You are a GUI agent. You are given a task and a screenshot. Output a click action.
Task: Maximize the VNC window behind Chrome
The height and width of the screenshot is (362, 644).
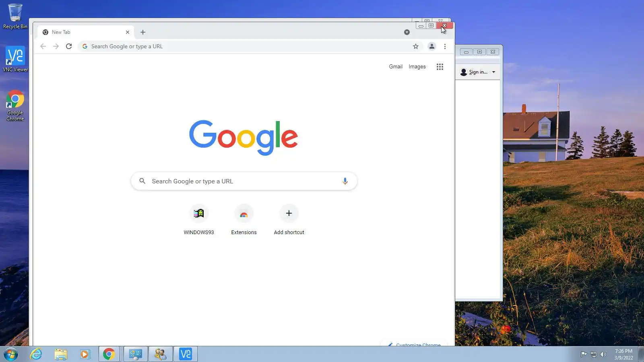point(479,52)
